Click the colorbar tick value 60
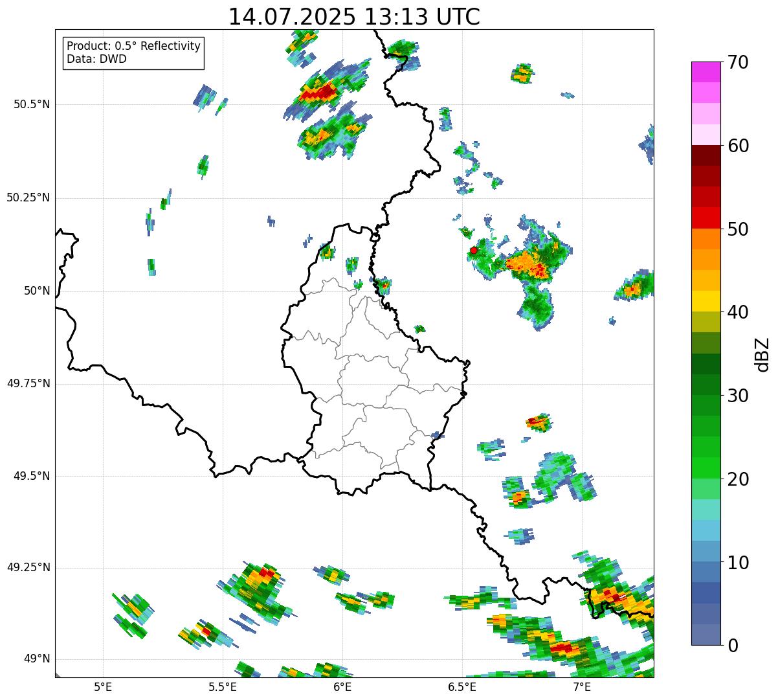Viewport: 778px width, 700px height. [x=738, y=146]
